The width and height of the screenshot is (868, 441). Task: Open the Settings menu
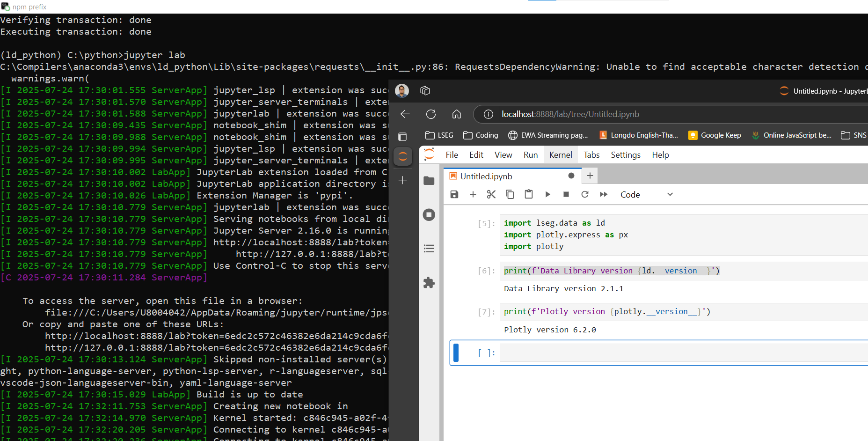point(625,154)
